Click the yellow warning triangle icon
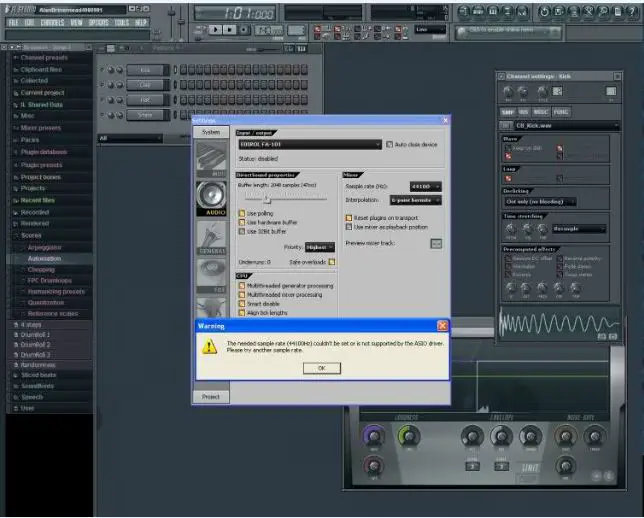 [x=209, y=346]
